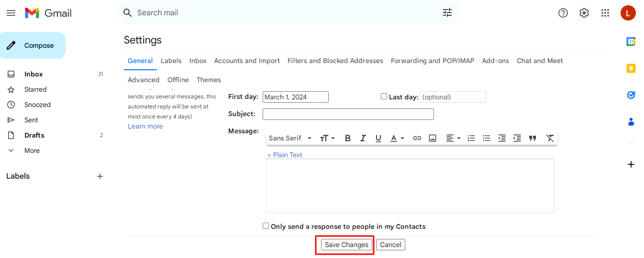The image size is (644, 258).
Task: Expand the alignment options dropdown
Action: [453, 138]
